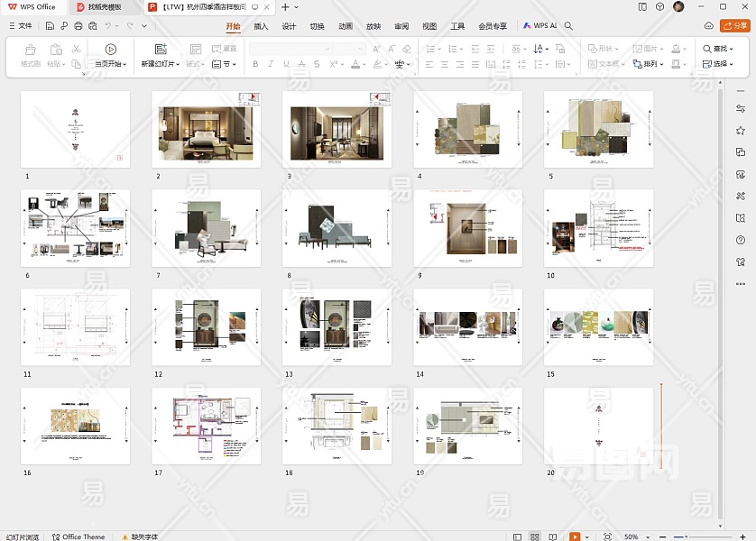The width and height of the screenshot is (756, 541).
Task: Click the star icon in right sidebar
Action: pyautogui.click(x=741, y=131)
